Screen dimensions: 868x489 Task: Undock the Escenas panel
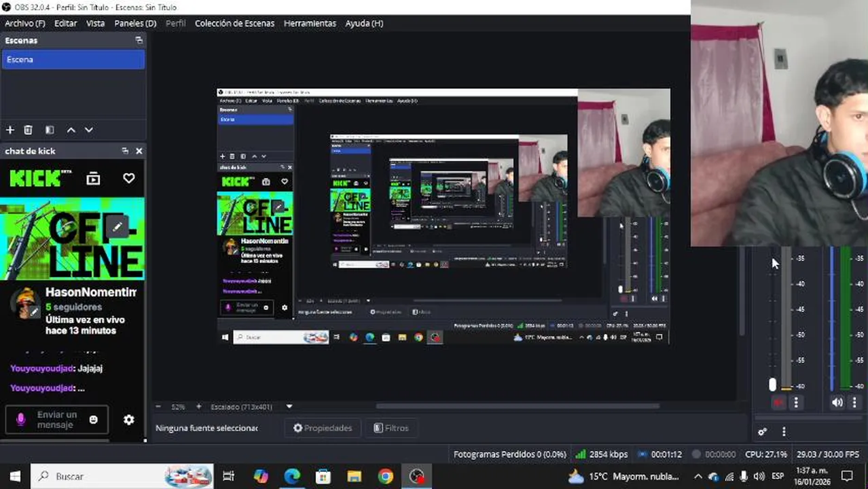[x=139, y=41]
